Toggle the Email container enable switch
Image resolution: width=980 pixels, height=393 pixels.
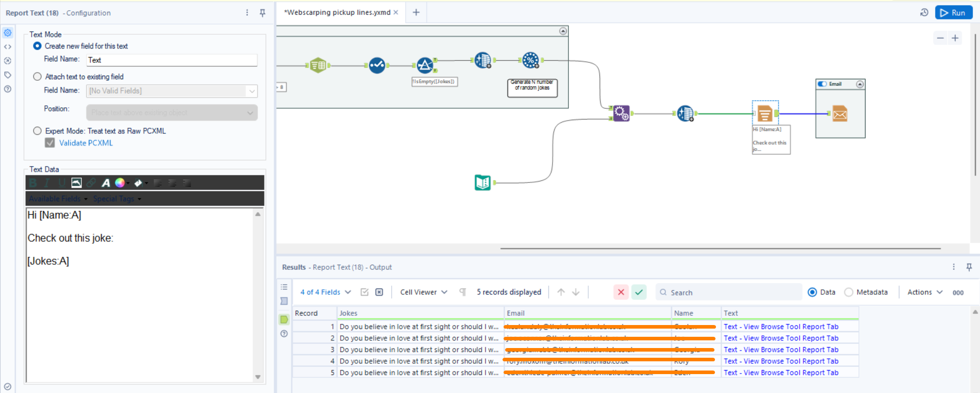[822, 84]
